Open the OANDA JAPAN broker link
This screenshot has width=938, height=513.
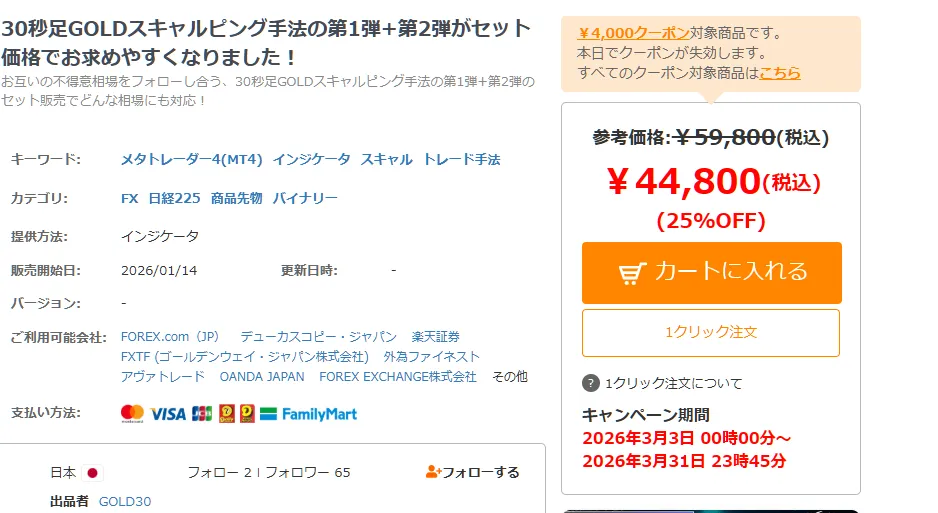pyautogui.click(x=262, y=376)
